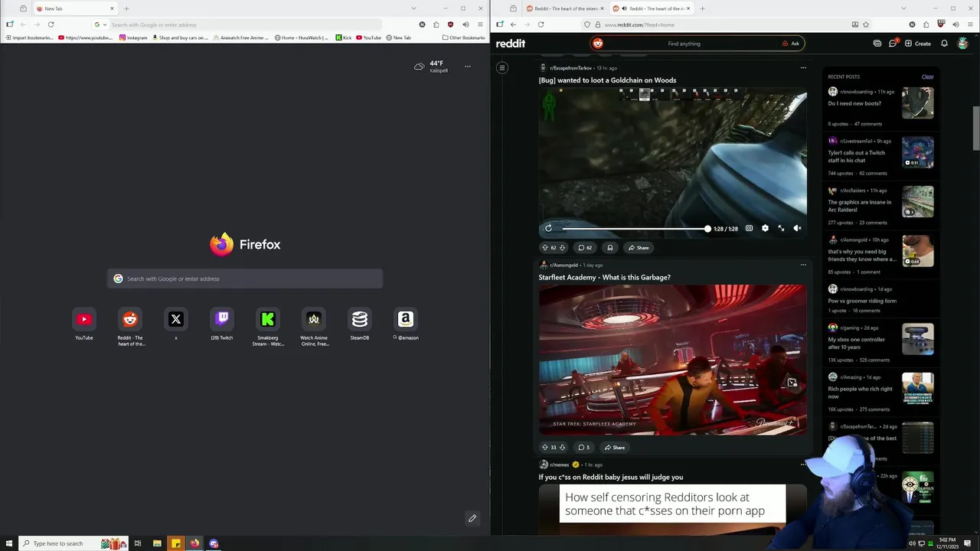Open the Instagram bookmark

tap(133, 37)
